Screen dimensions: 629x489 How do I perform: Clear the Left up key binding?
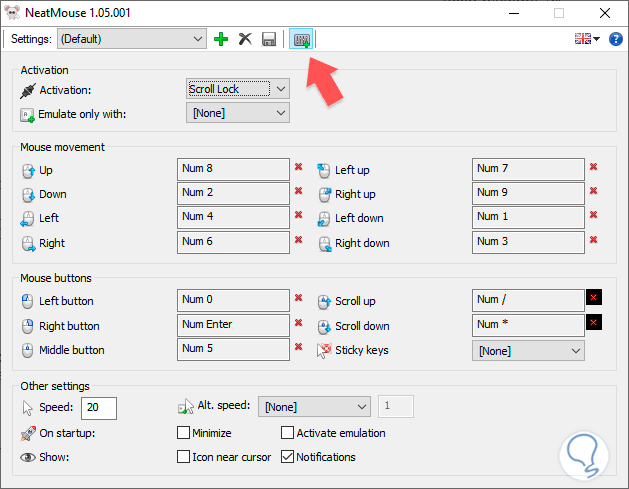tap(594, 166)
